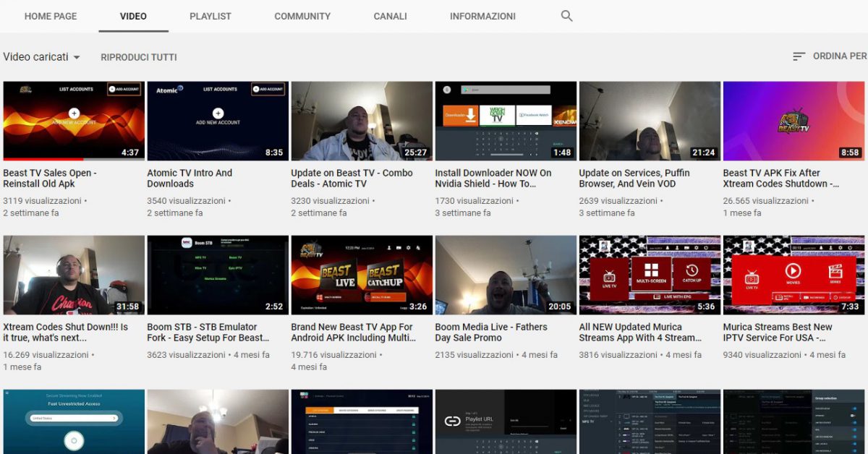Click the red watched-progress bar on Beast TV Sales thumbnail
Image resolution: width=868 pixels, height=454 pixels.
[x=43, y=159]
